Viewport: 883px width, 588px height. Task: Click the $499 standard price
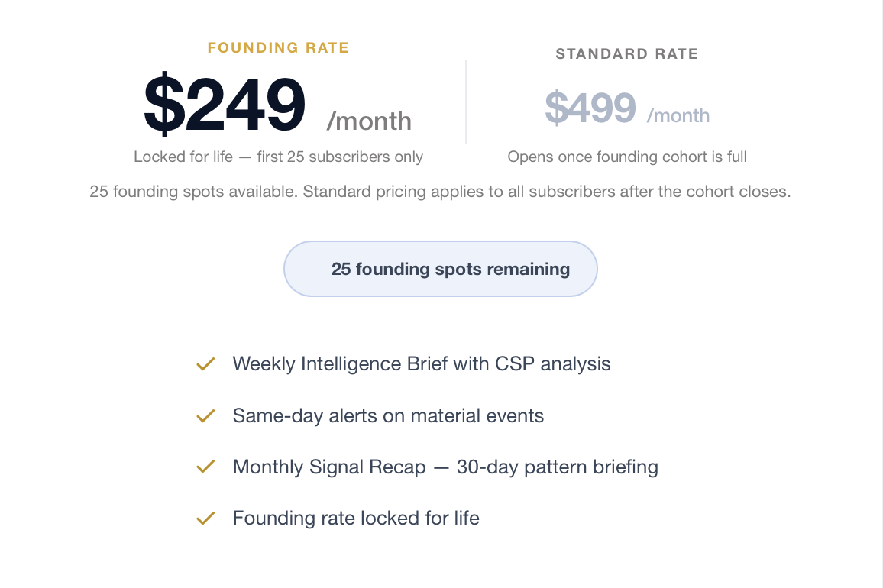click(590, 108)
